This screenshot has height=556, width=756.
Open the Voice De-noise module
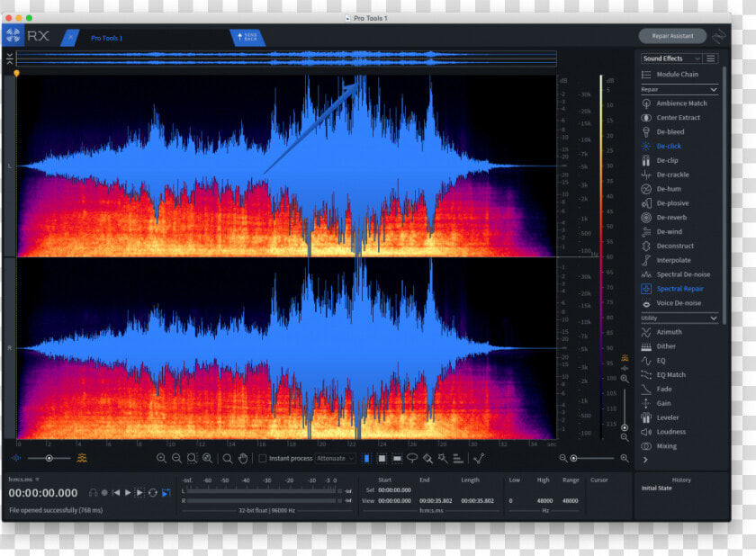(671, 303)
